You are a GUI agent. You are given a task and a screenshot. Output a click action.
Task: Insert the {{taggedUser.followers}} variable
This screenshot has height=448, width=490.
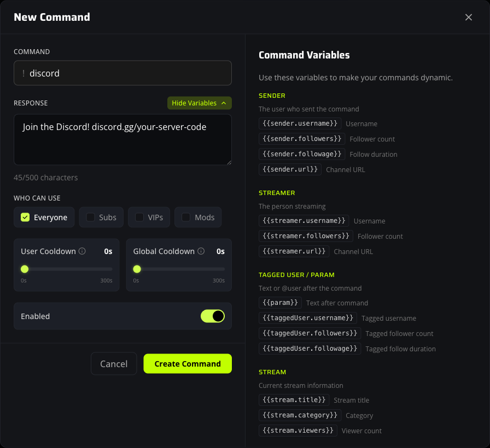click(310, 333)
